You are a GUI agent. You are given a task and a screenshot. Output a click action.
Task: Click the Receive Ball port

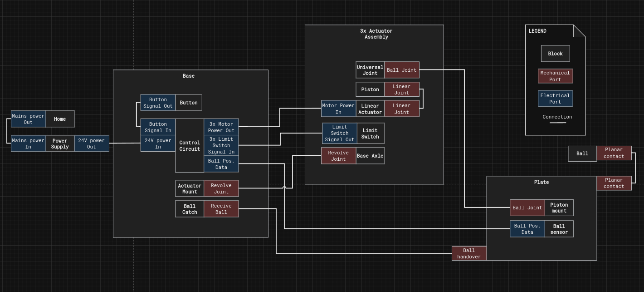point(221,209)
